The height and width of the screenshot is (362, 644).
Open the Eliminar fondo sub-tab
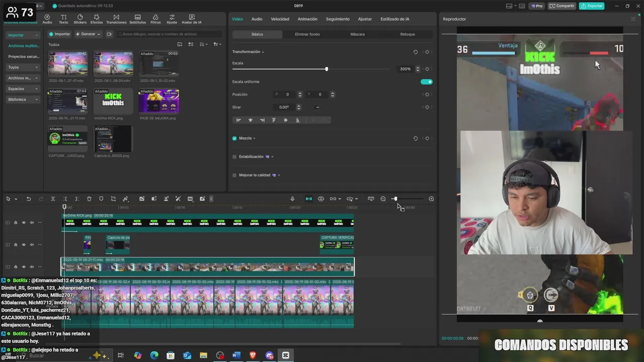click(x=307, y=34)
